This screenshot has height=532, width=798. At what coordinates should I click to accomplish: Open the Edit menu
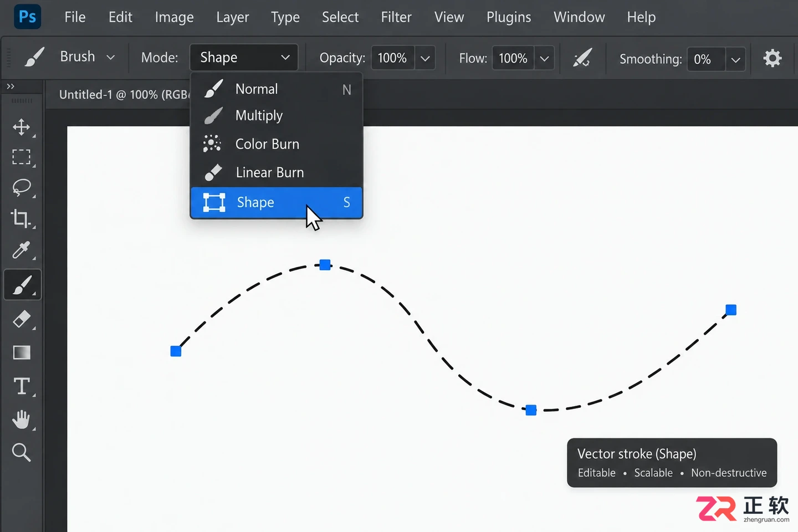120,17
